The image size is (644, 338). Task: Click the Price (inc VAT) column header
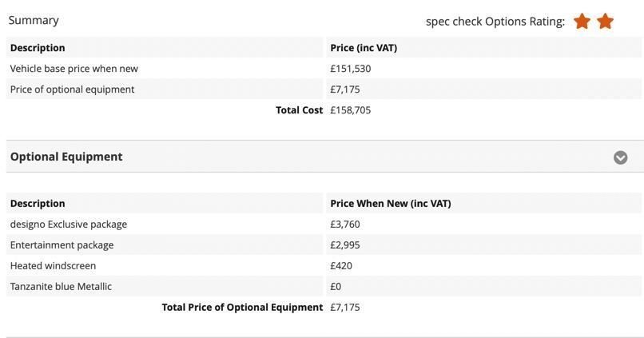point(364,48)
